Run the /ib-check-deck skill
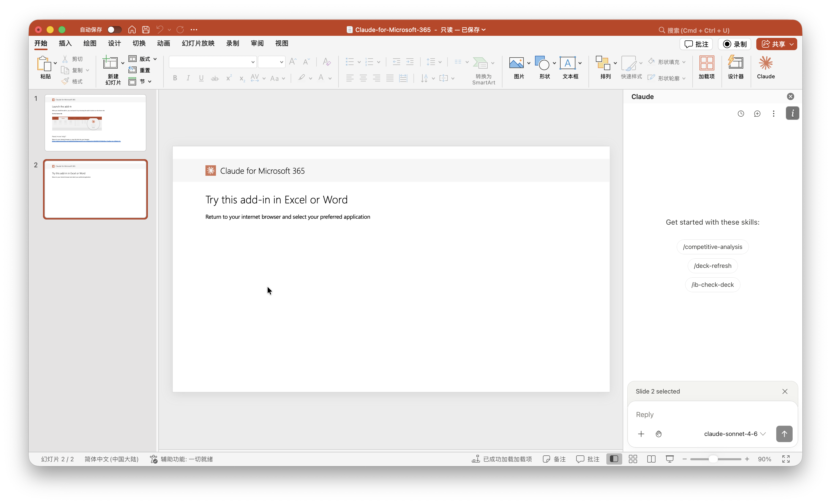The height and width of the screenshot is (504, 831). pyautogui.click(x=712, y=284)
